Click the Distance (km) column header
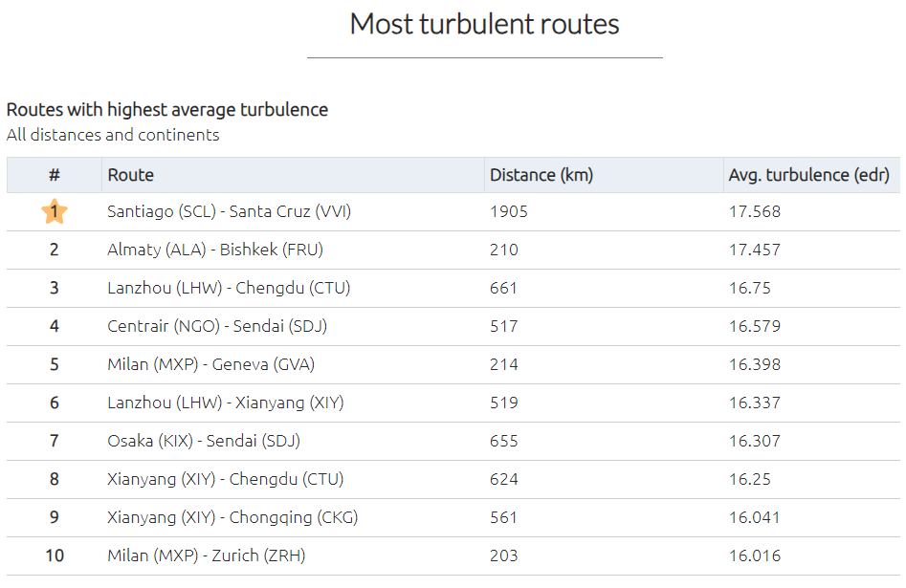This screenshot has height=588, width=906. coord(541,175)
